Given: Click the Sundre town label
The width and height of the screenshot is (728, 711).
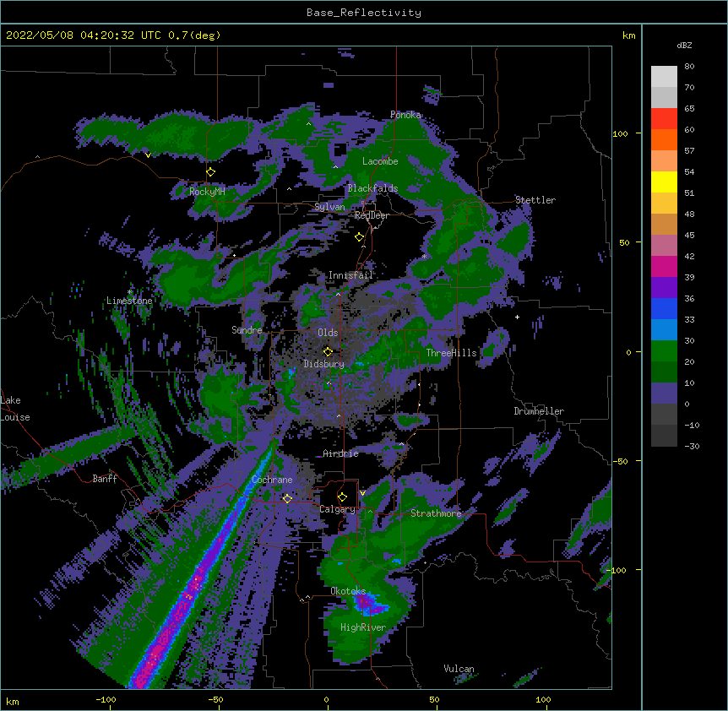Looking at the screenshot, I should tap(247, 330).
